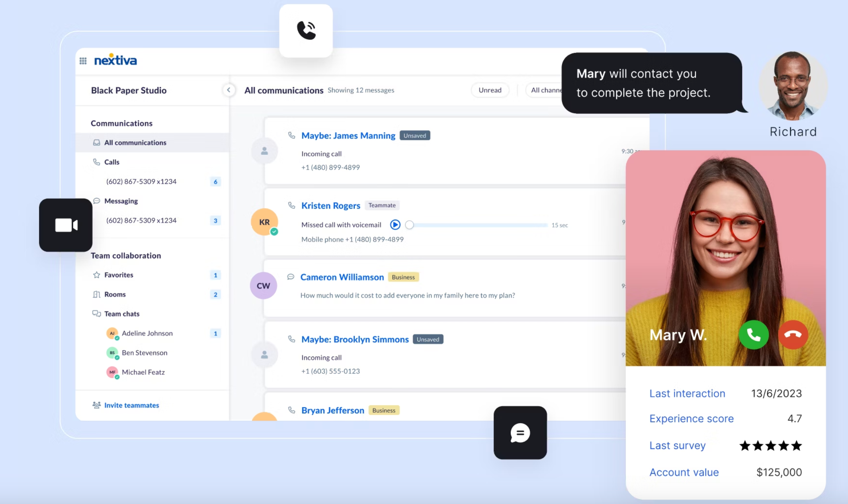Scrub the voicemail progress slider for Kristen Rogers

click(x=410, y=224)
